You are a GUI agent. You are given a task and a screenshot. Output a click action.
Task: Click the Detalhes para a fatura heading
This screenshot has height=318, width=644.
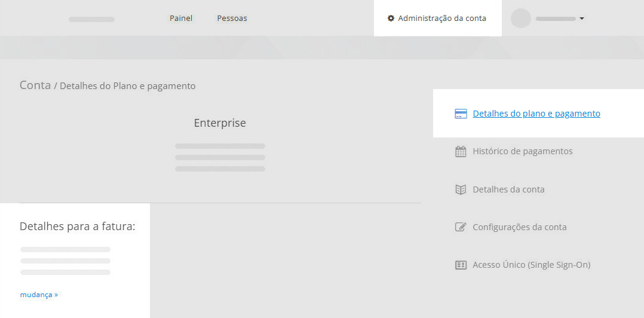(x=78, y=227)
